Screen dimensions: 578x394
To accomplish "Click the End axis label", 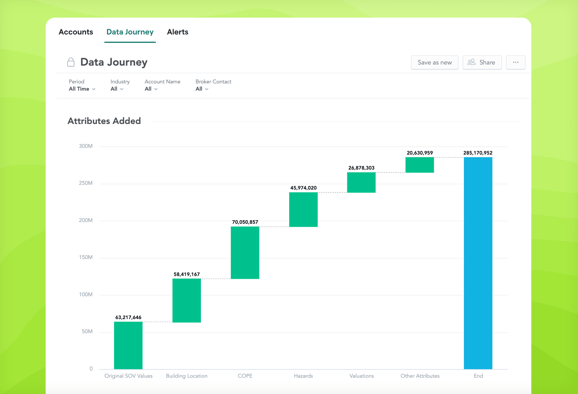I will pyautogui.click(x=478, y=376).
